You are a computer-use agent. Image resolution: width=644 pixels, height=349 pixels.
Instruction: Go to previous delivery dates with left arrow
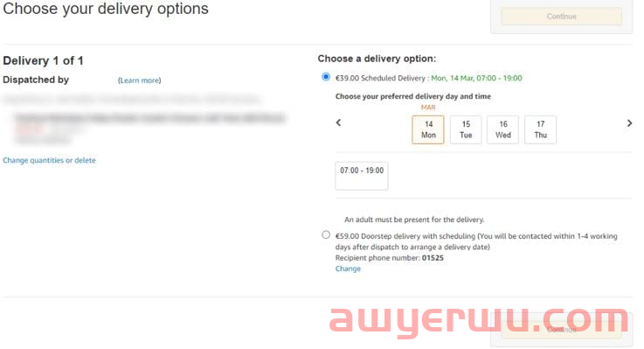[338, 122]
